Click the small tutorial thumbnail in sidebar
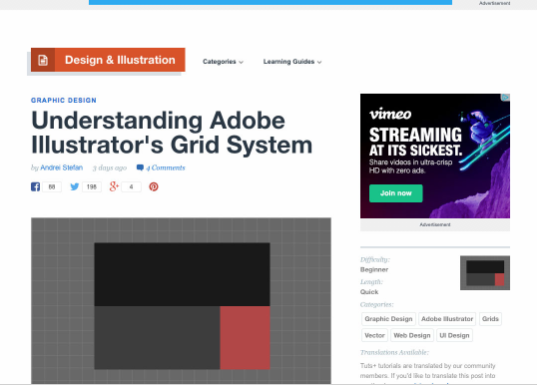Screen dimensions: 537x385 (485, 273)
